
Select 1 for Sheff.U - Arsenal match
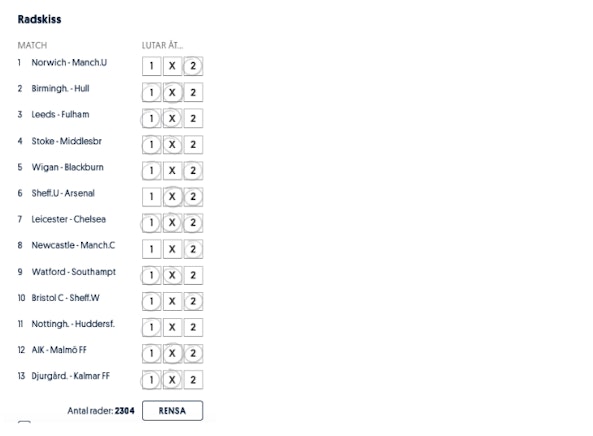[152, 197]
